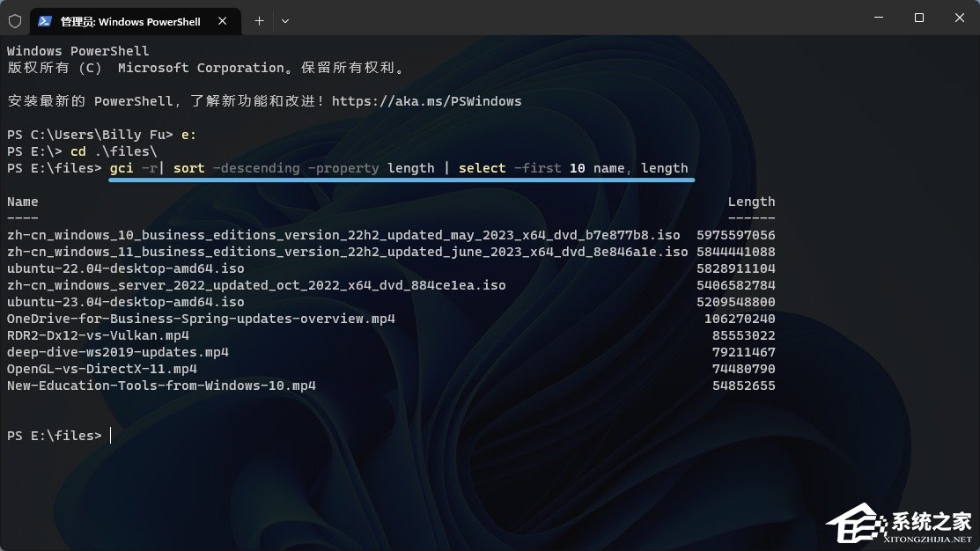Screen dimensions: 980x551
Task: Close the terminal window
Action: coord(960,18)
